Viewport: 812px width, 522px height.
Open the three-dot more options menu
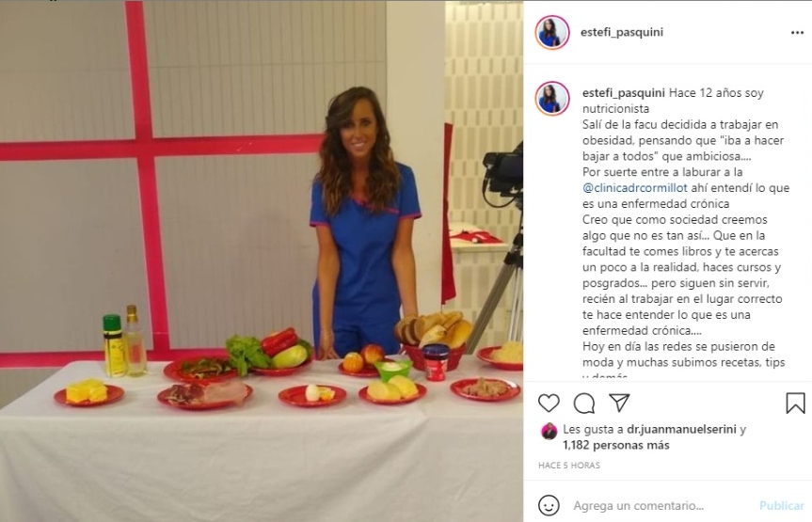[x=797, y=33]
